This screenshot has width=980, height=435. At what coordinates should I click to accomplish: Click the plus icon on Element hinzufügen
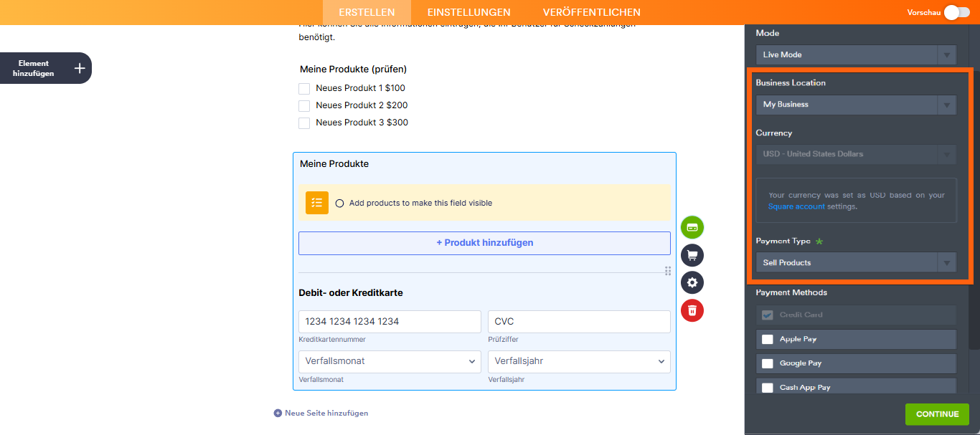click(80, 68)
